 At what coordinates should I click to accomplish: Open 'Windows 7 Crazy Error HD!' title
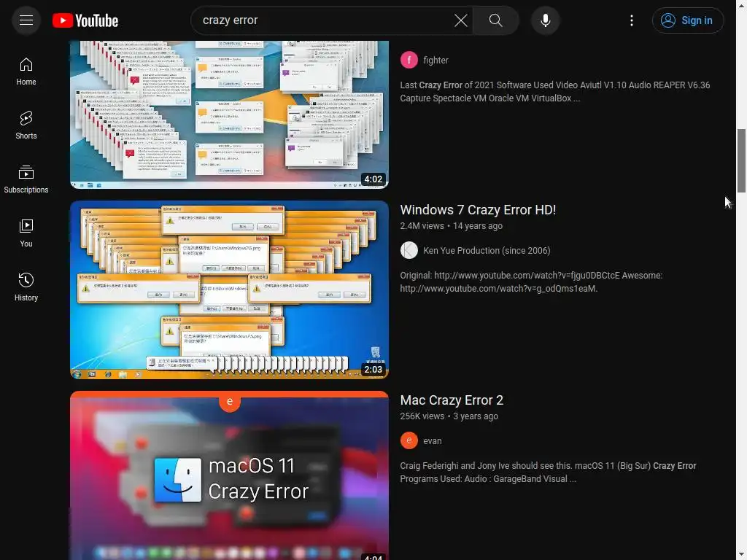pos(478,210)
